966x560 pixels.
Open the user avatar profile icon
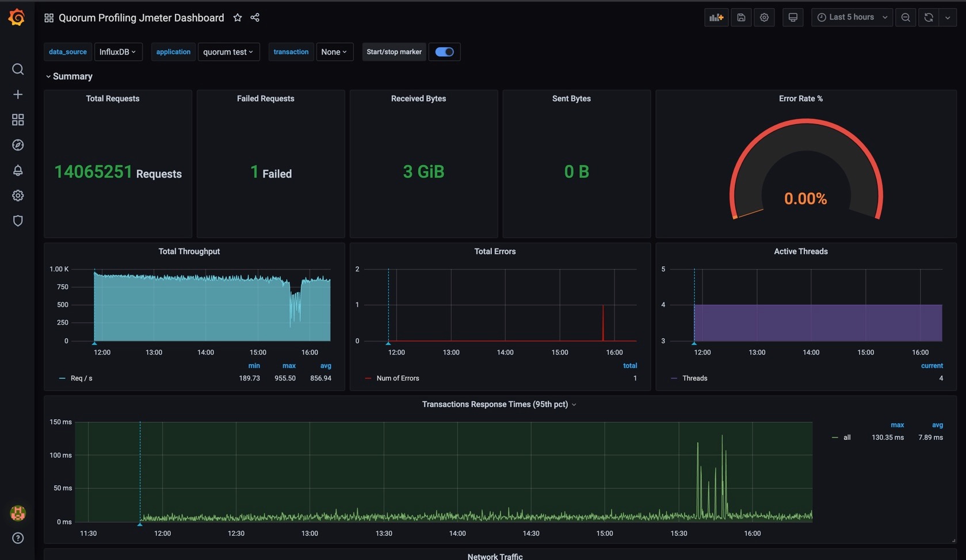[18, 513]
